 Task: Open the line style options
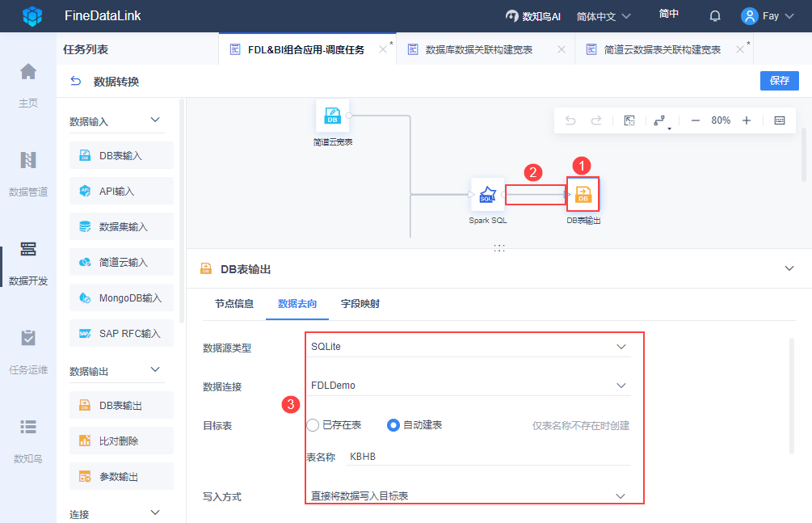661,120
